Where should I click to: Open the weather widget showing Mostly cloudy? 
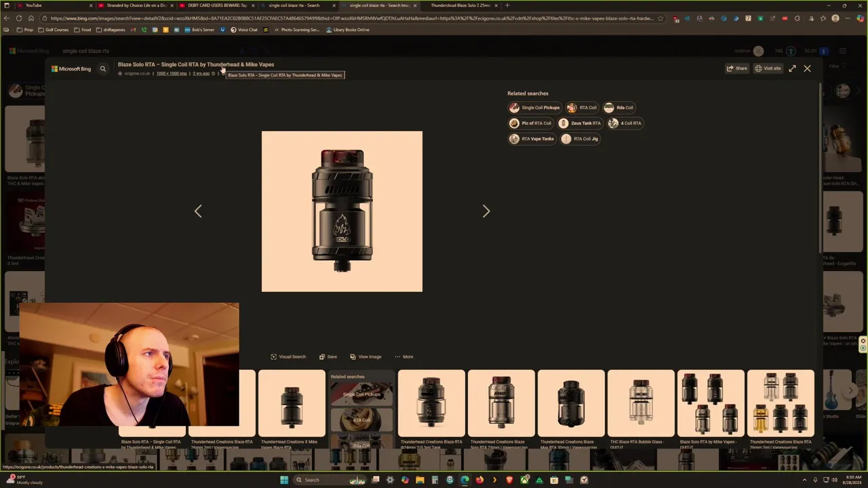(x=24, y=480)
